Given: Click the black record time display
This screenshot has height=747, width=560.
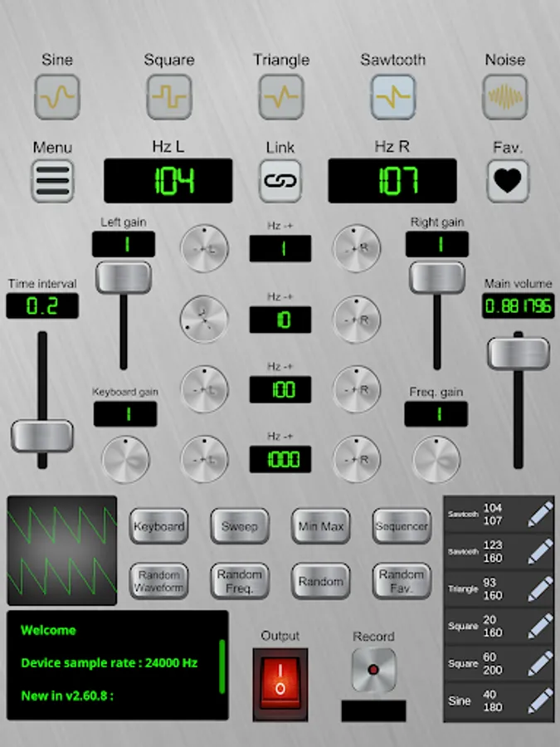Looking at the screenshot, I should pos(374,710).
